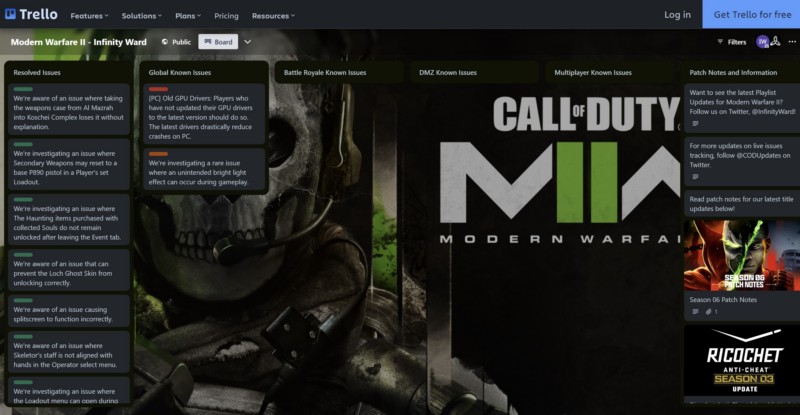Click the Ricochet Anti-Cheat Season 03 thumbnail
This screenshot has height=415, width=800.
coord(742,361)
